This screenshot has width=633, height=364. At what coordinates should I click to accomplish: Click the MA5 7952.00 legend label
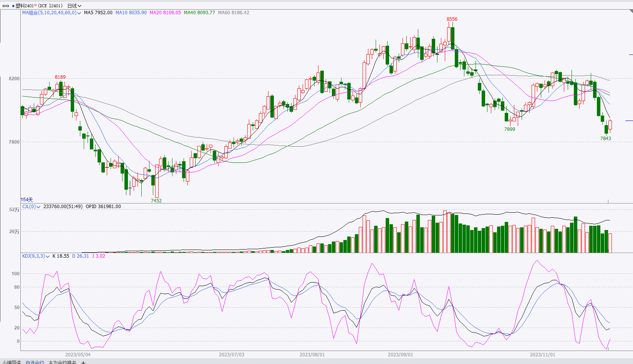(x=98, y=13)
